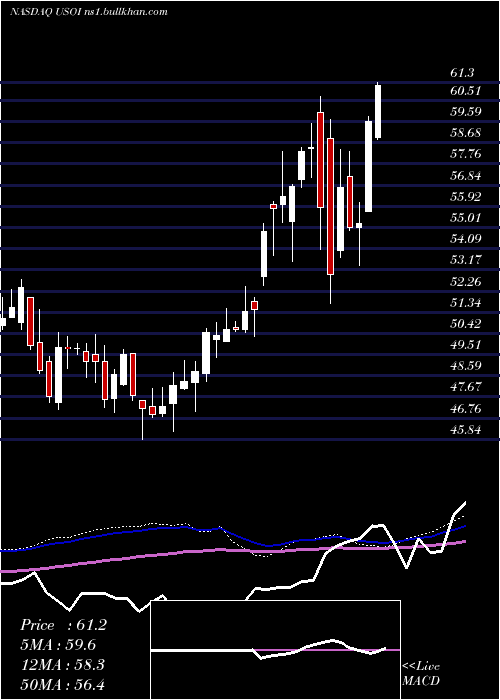Click the 50MA : 56.4 readout
500x700 pixels.
pos(62,684)
